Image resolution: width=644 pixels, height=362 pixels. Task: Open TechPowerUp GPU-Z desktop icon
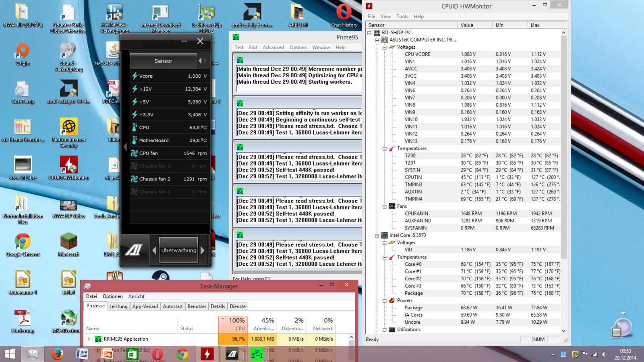(206, 19)
